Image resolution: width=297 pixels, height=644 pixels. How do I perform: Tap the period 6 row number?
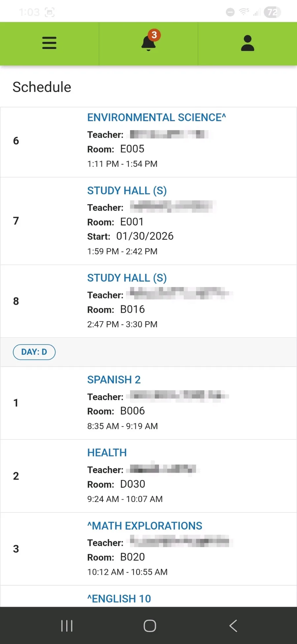point(16,141)
